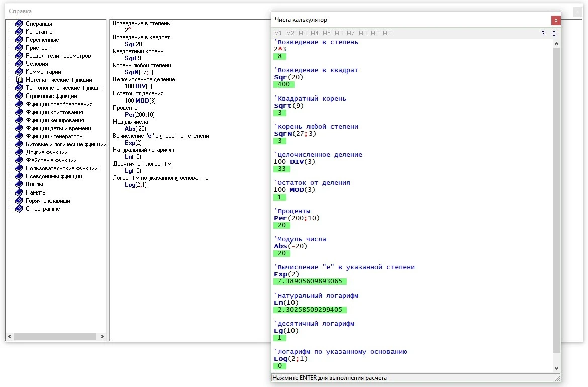This screenshot has height=387, width=588.
Task: Click the Per(200;10) line in calculator
Action: pyautogui.click(x=297, y=218)
